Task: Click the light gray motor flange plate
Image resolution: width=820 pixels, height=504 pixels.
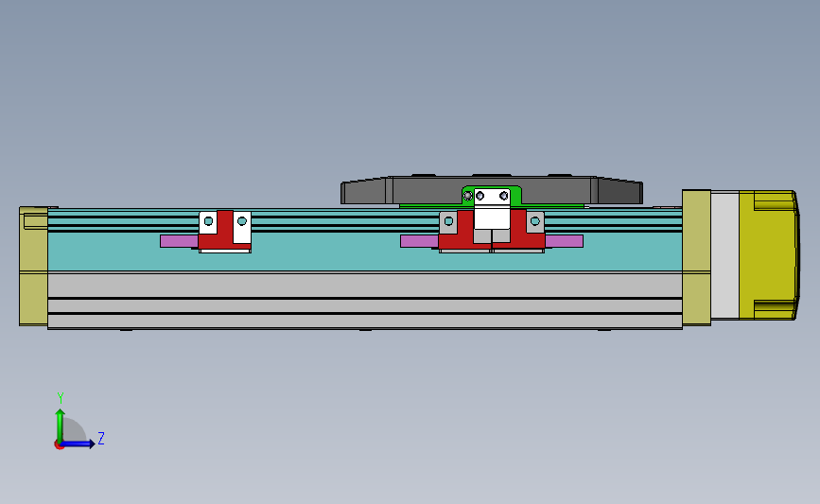Action: point(724,255)
